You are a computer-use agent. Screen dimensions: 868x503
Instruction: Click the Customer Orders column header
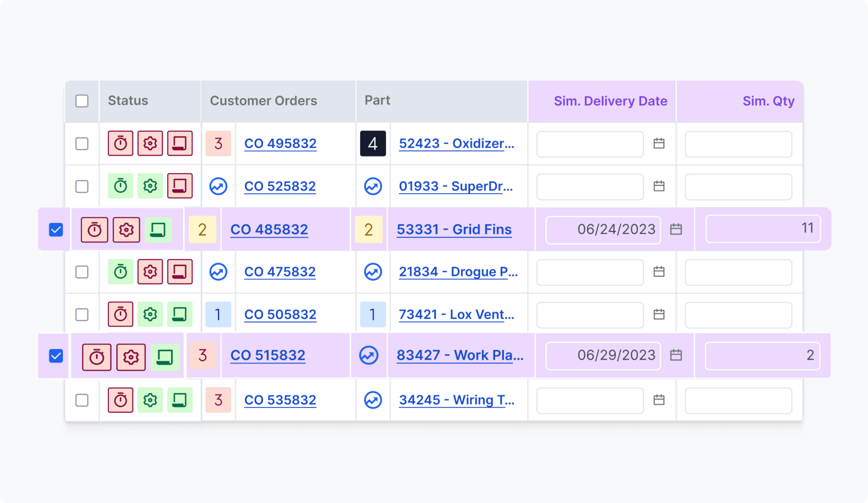tap(263, 101)
